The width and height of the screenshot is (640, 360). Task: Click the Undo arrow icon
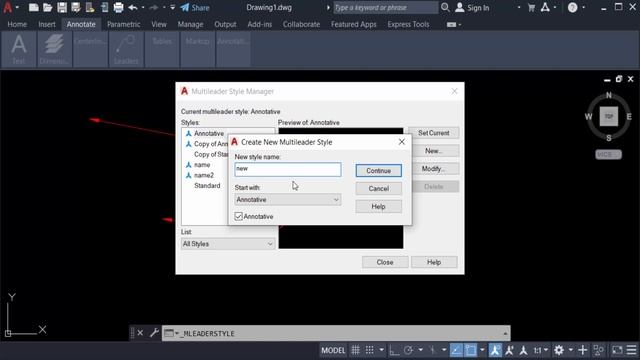pos(133,7)
